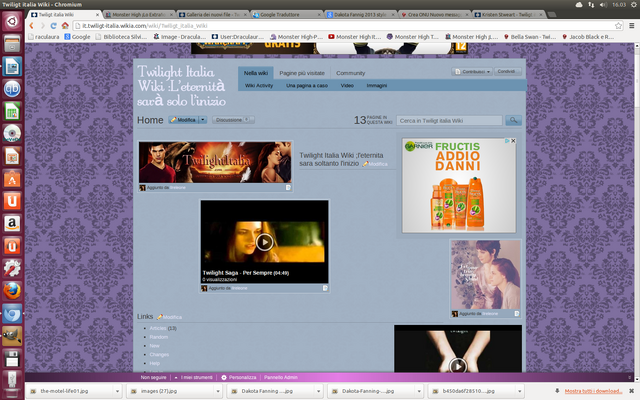Open the Jacob Black bookmark
The image size is (640, 400).
tap(588, 37)
